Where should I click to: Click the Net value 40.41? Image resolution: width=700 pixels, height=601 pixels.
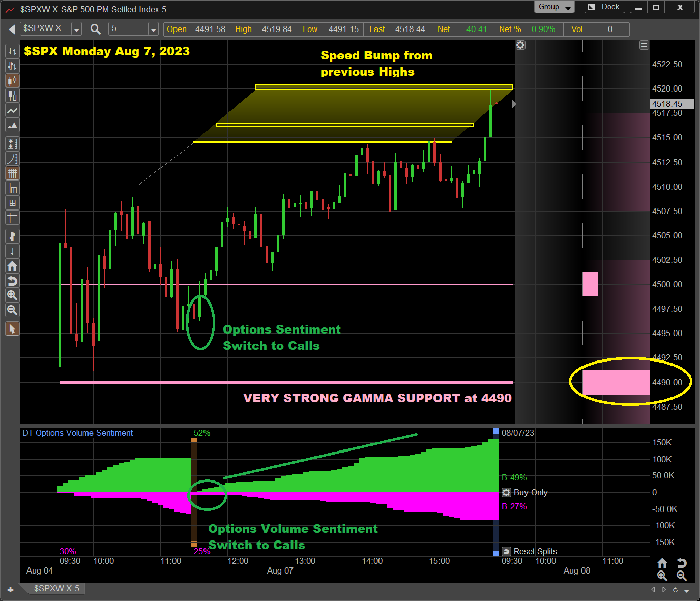point(477,29)
